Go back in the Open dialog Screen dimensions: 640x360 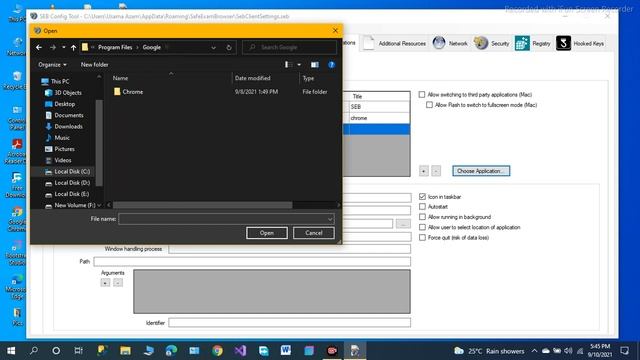point(39,47)
